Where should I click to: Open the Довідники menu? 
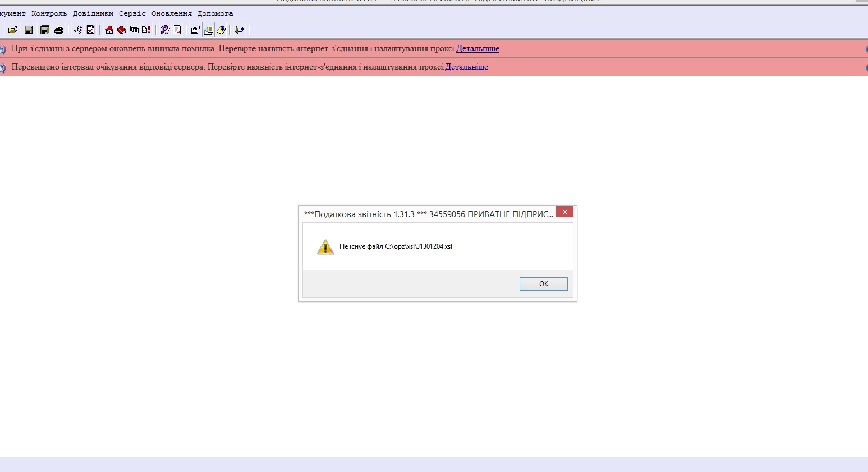point(93,13)
